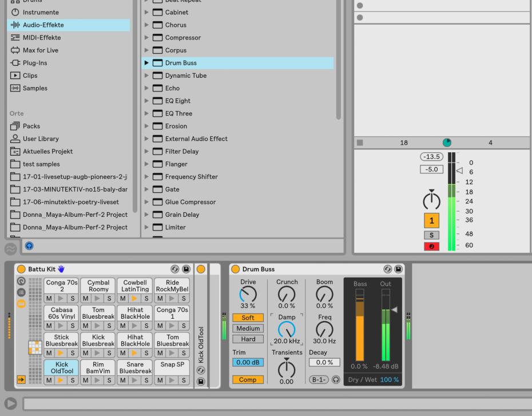The image size is (532, 416).
Task: Click the Drum Buss save preset icon
Action: click(x=398, y=269)
